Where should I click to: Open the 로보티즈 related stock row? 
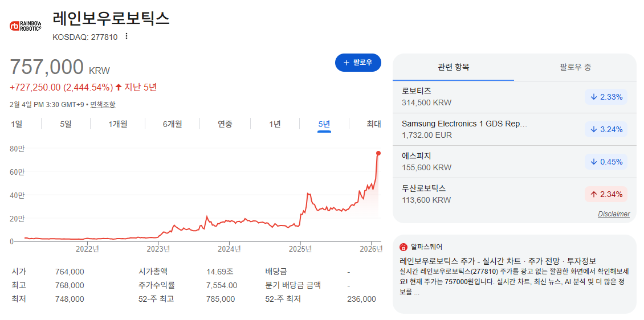(514, 97)
